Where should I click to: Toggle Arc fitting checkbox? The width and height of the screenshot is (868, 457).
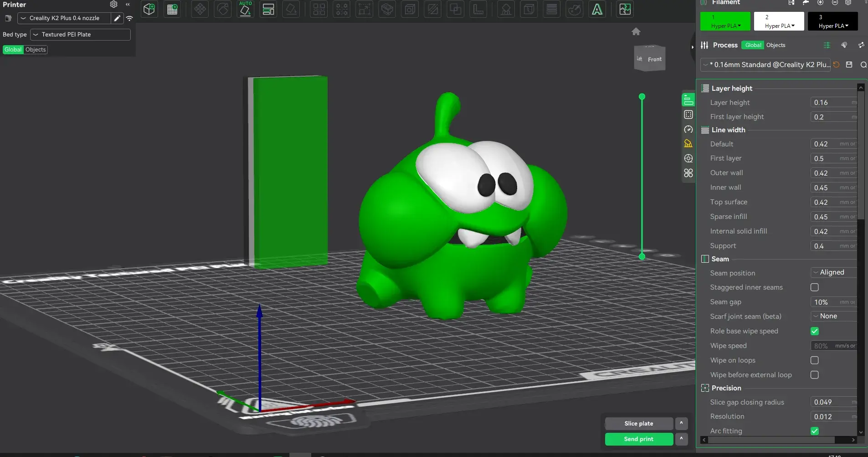[815, 431]
